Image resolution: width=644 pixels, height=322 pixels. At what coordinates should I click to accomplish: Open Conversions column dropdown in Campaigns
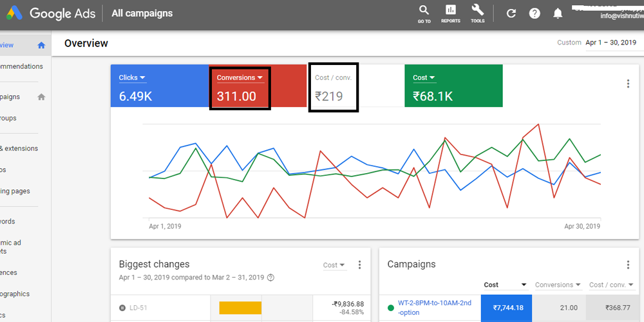(x=558, y=285)
